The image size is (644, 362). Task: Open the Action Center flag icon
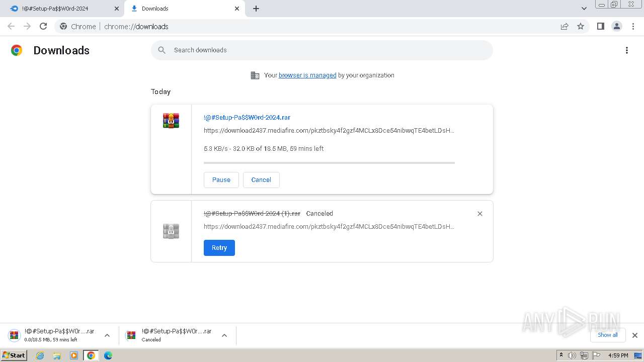[x=596, y=355]
